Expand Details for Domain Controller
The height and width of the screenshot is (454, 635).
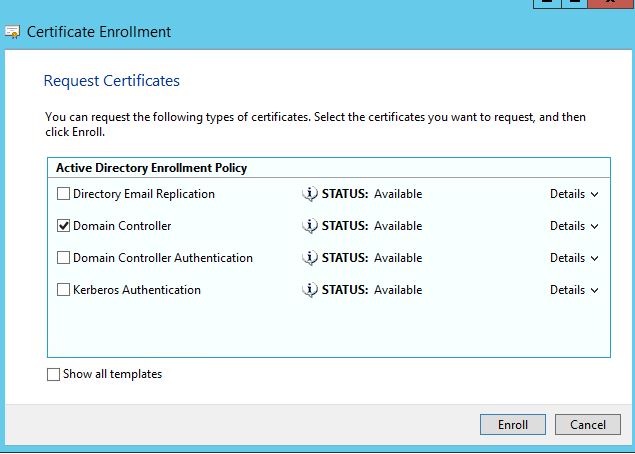574,226
